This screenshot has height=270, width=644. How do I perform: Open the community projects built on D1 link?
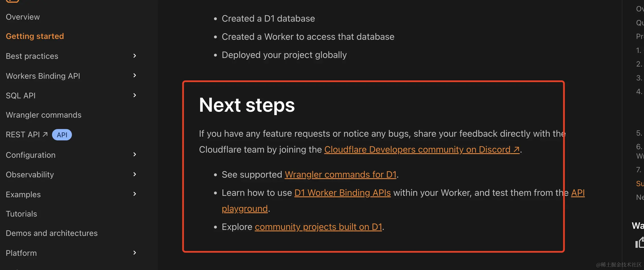(x=318, y=227)
